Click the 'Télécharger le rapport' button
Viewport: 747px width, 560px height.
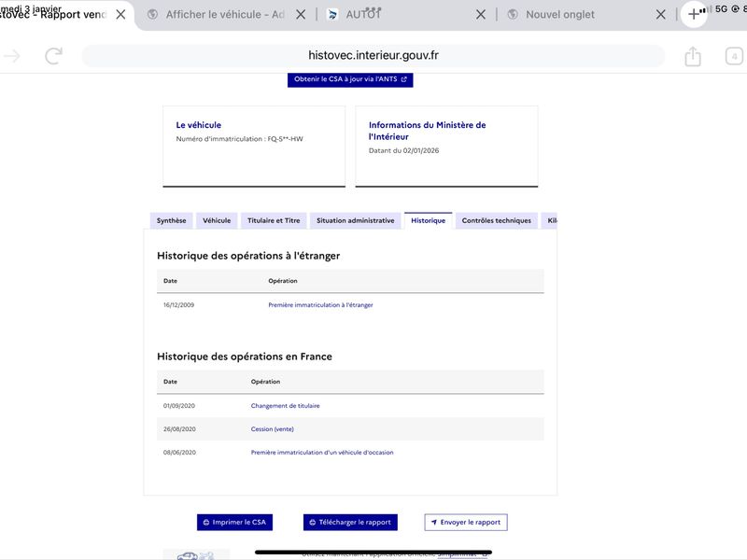coord(350,523)
